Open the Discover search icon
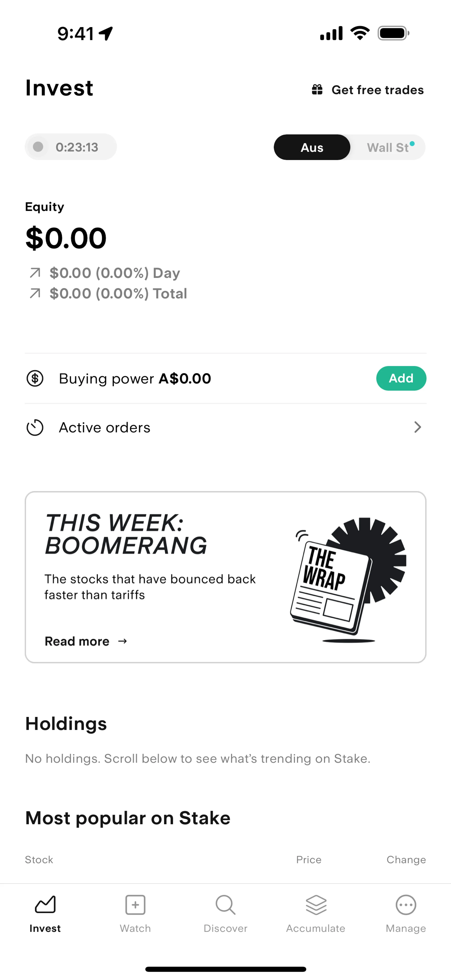Viewport: 451px width, 980px height. click(225, 905)
